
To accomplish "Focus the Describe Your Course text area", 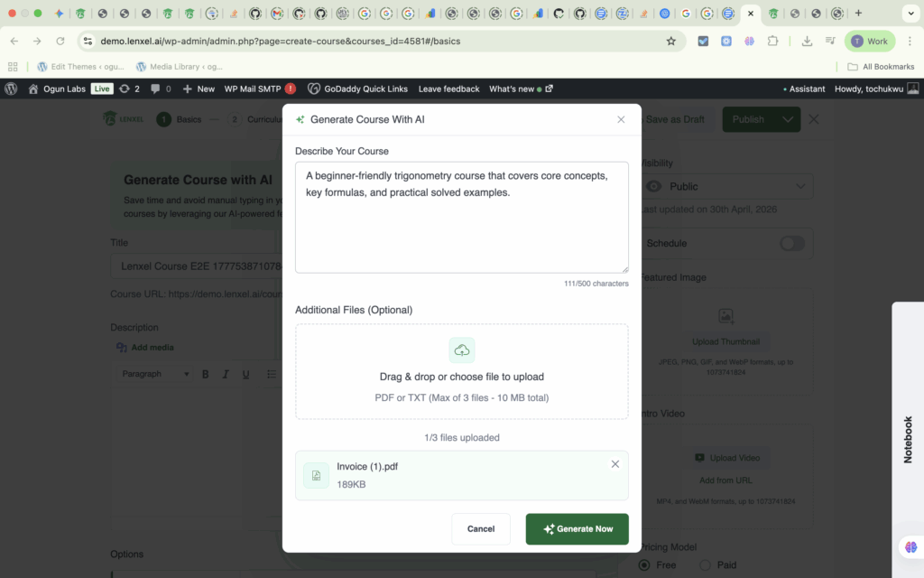I will coord(462,217).
